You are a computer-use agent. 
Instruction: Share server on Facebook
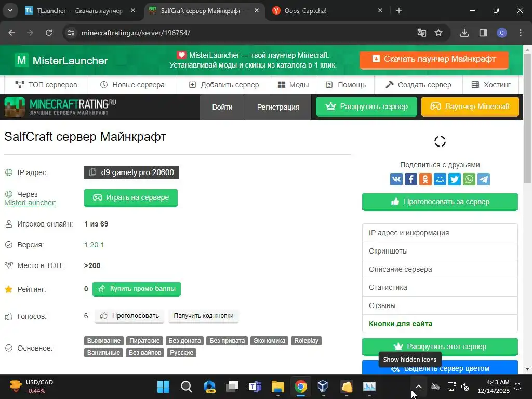(410, 179)
